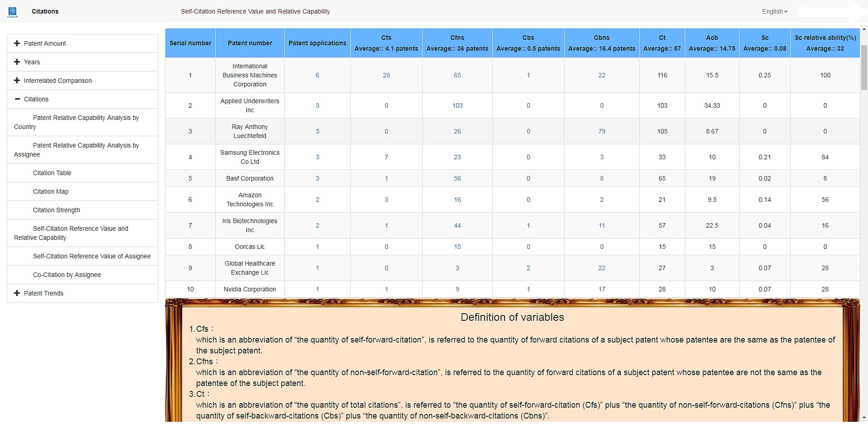Open Global Healthcare Exchange Cbs value 2
Screen dimensions: 868x424
(x=528, y=268)
